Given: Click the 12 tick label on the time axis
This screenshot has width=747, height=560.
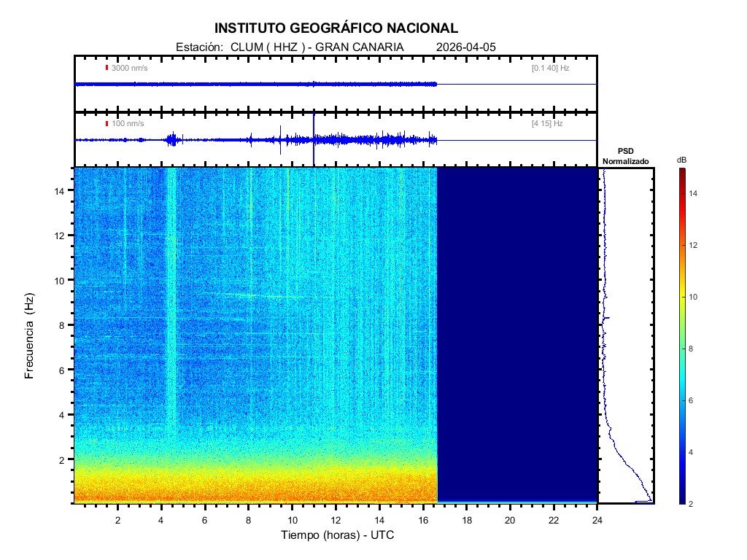Looking at the screenshot, I should (x=336, y=519).
